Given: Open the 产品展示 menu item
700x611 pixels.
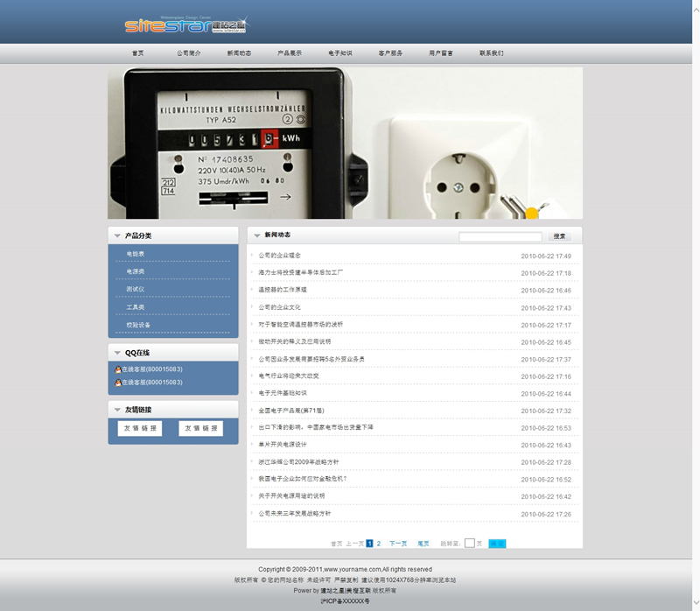Looking at the screenshot, I should [290, 53].
